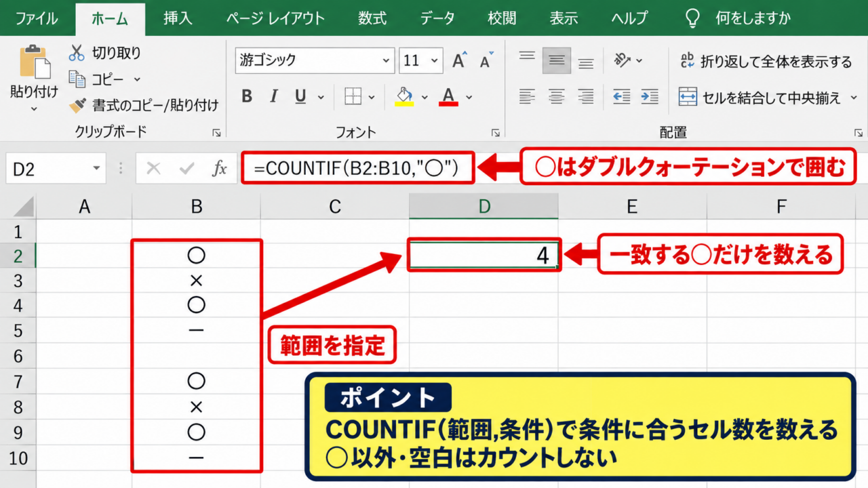Decrease font size with small A icon
868x488 pixels.
click(486, 61)
